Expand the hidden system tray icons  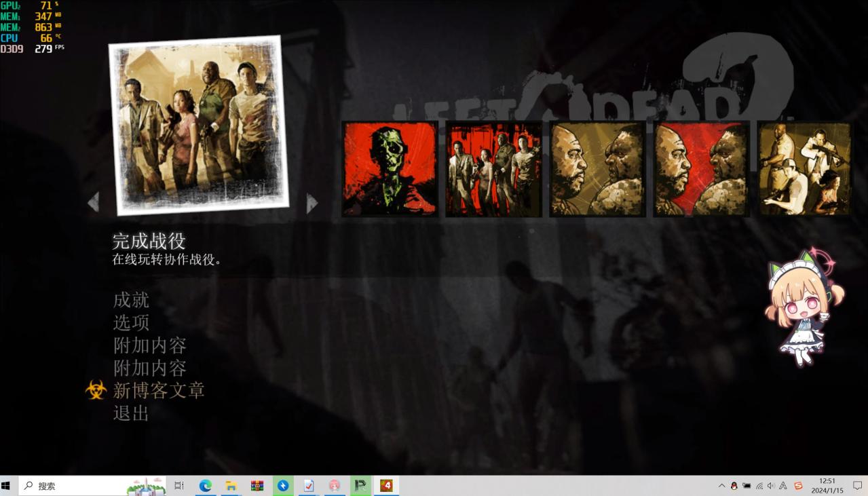tap(721, 486)
